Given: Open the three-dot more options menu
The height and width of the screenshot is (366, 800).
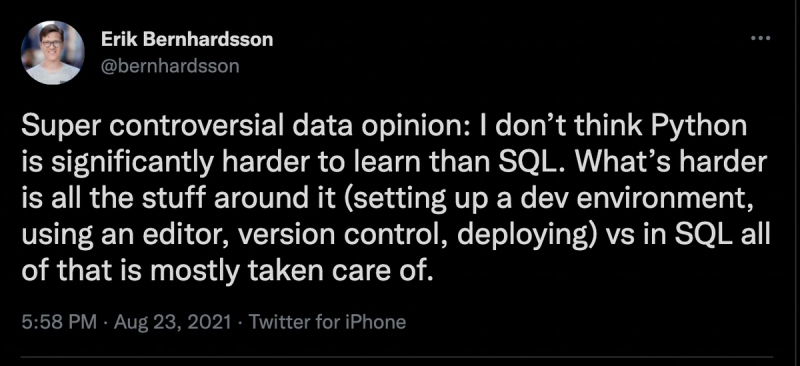Looking at the screenshot, I should (761, 38).
